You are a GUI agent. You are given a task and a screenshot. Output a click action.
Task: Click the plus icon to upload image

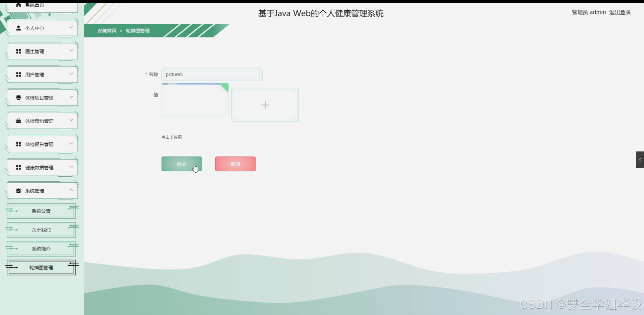pyautogui.click(x=265, y=105)
